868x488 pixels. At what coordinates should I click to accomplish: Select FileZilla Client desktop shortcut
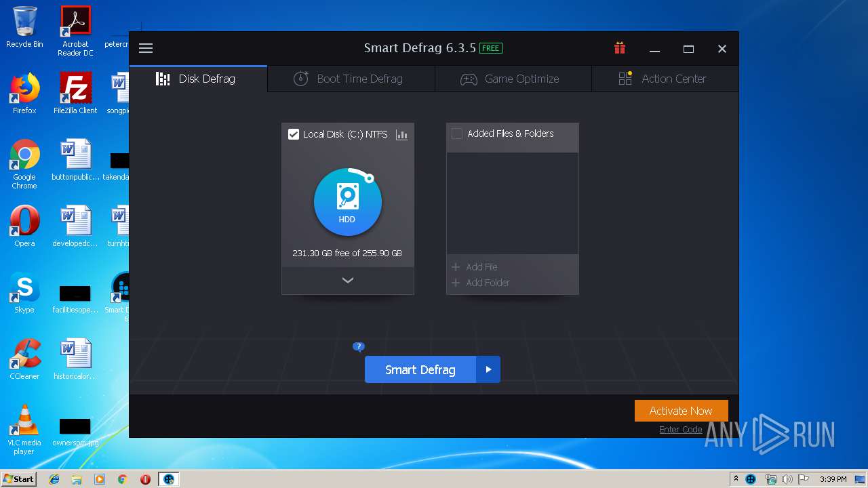[x=75, y=94]
